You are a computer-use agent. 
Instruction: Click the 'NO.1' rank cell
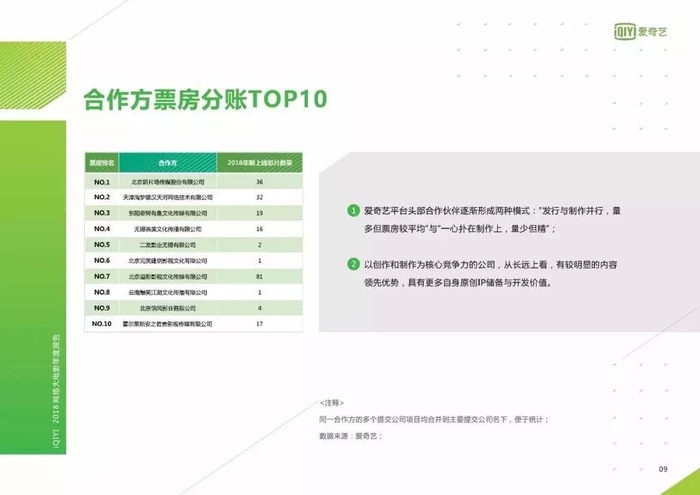(x=102, y=182)
